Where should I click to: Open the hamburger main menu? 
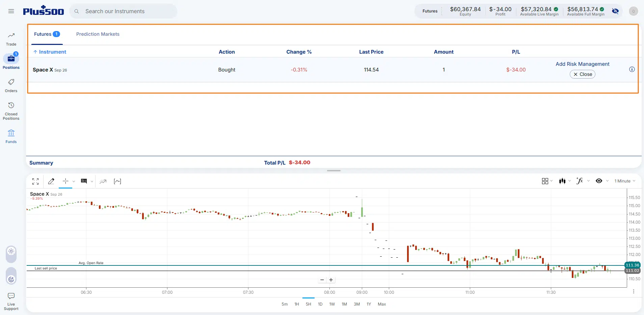(x=11, y=11)
